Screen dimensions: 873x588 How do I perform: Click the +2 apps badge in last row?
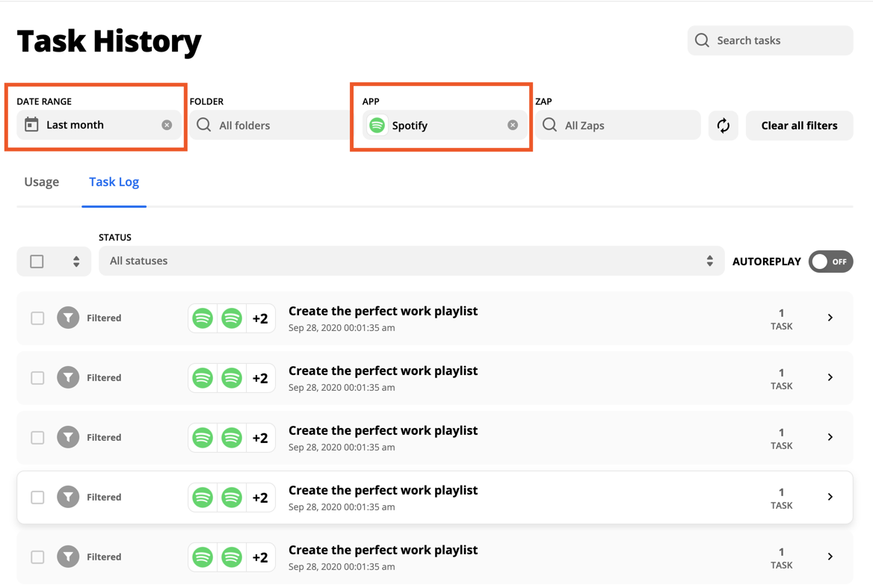tap(260, 557)
